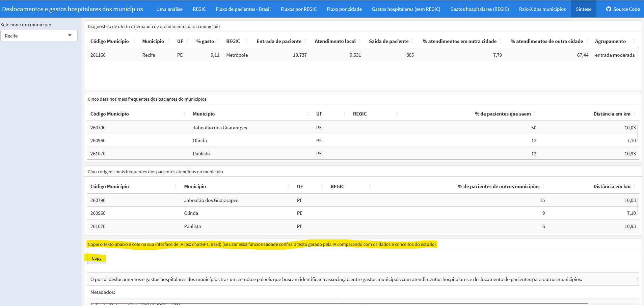Click Jaboatão dos Guararapes in origins table
This screenshot has width=644, height=306.
[x=211, y=200]
